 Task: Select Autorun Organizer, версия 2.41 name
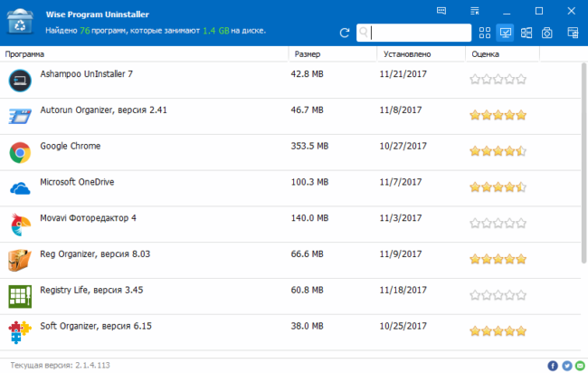click(x=103, y=110)
